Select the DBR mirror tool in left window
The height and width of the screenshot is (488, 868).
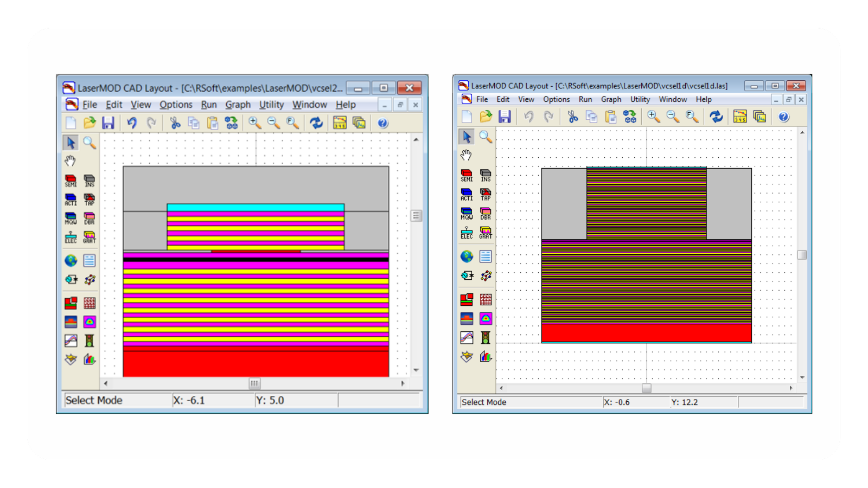(x=90, y=219)
